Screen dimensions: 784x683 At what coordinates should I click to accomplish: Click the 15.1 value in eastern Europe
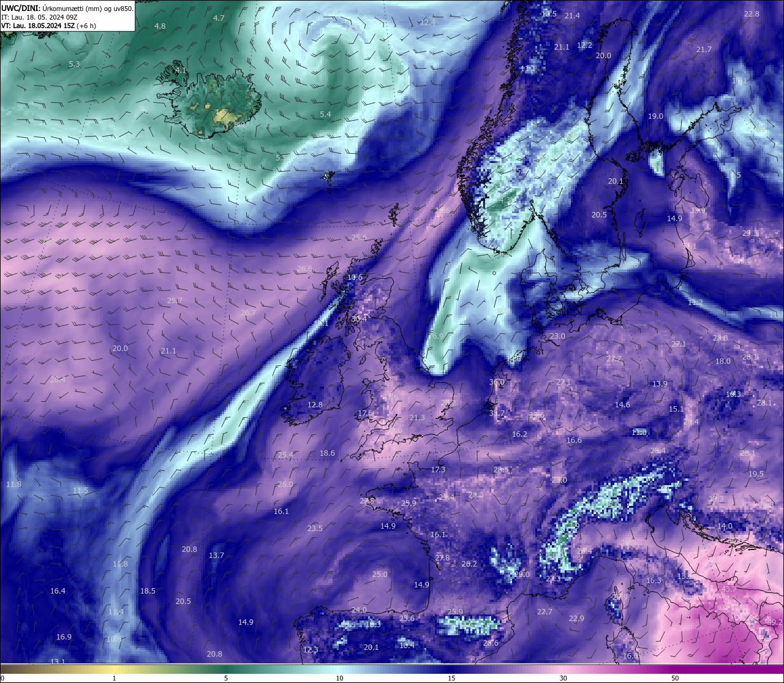(x=676, y=409)
